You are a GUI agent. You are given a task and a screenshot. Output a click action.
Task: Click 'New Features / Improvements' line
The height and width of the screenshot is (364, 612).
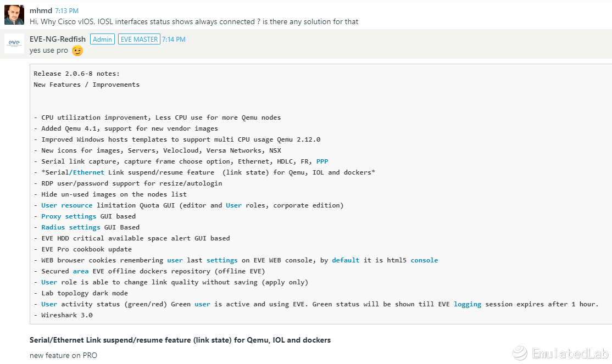(86, 84)
